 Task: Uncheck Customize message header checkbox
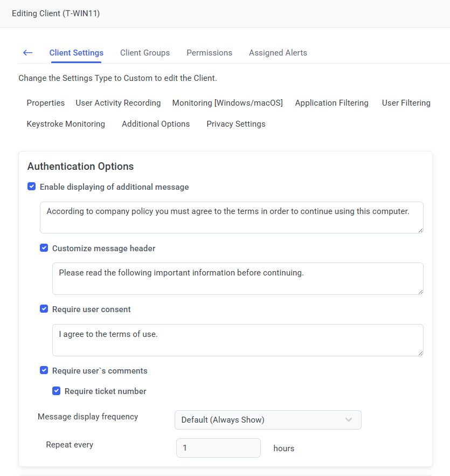(x=44, y=249)
